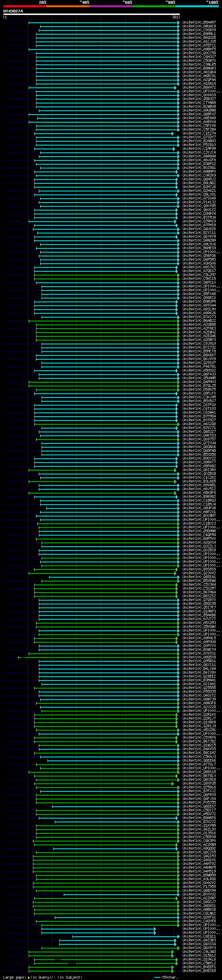The width and height of the screenshot is (222, 980).
Task: Pick subject UniRef100_C1C2K2
Action: tap(199, 477)
